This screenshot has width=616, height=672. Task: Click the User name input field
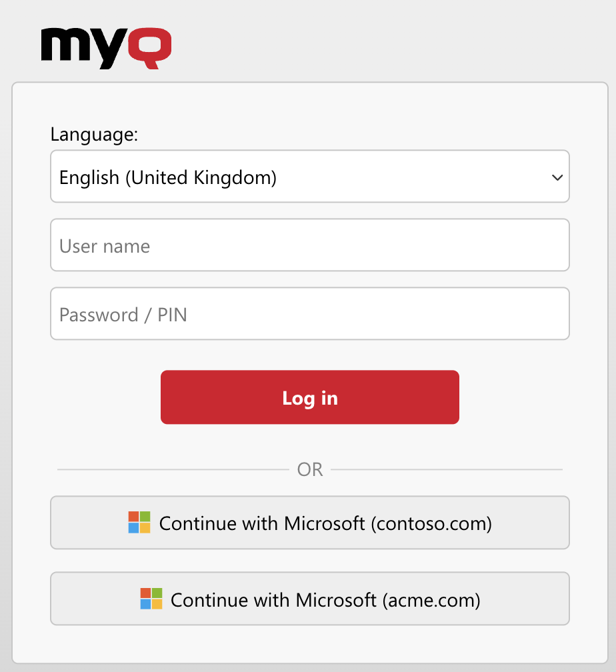click(309, 245)
